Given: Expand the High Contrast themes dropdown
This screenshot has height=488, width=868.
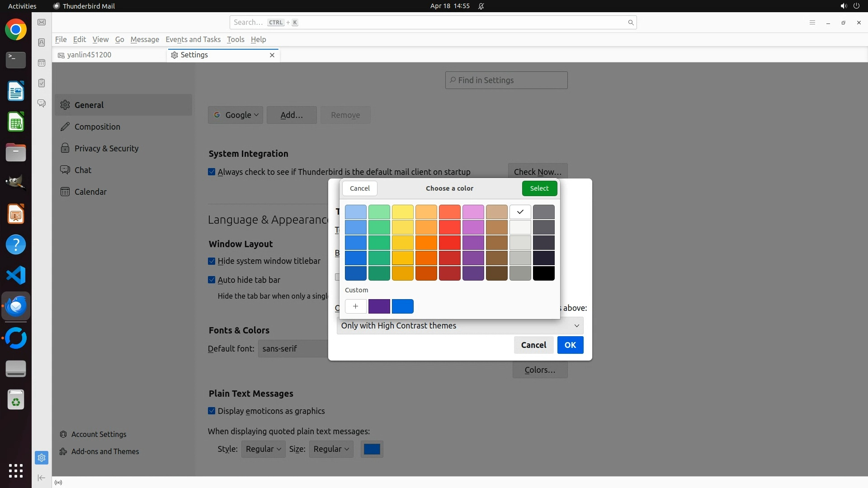Looking at the screenshot, I should coord(459,326).
